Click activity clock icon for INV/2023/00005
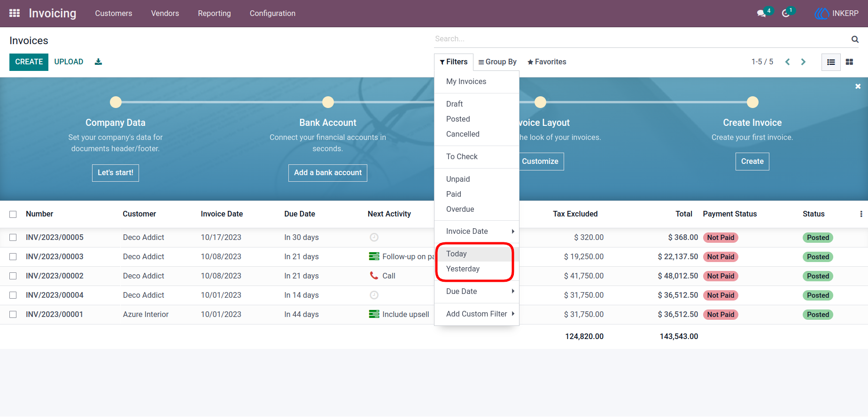This screenshot has width=868, height=417. 374,238
